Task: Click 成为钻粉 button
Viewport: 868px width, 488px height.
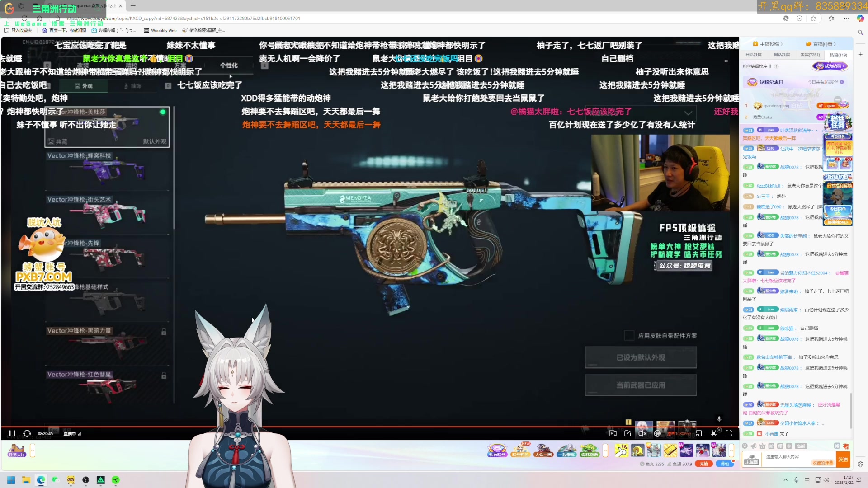Action: (x=830, y=66)
